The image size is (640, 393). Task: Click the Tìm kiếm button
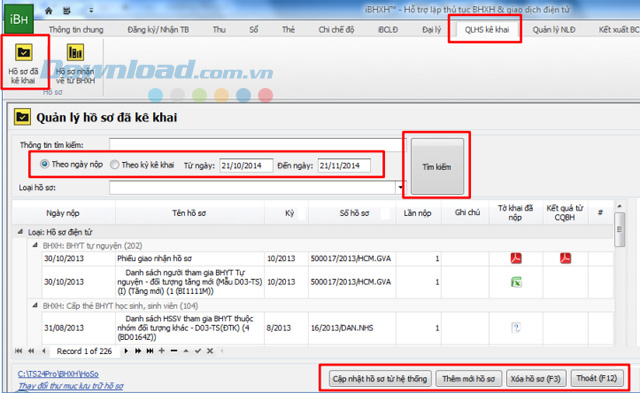(437, 167)
